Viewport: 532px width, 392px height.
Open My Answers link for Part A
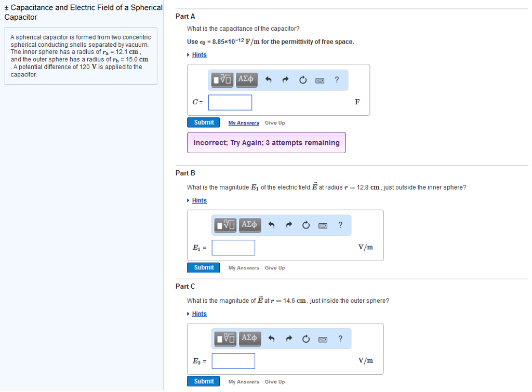[x=244, y=123]
